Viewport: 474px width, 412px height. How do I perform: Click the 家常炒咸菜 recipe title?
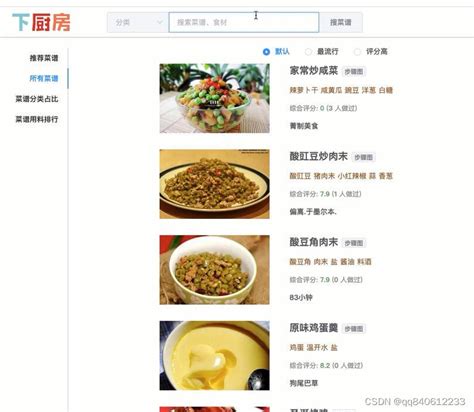tap(314, 71)
